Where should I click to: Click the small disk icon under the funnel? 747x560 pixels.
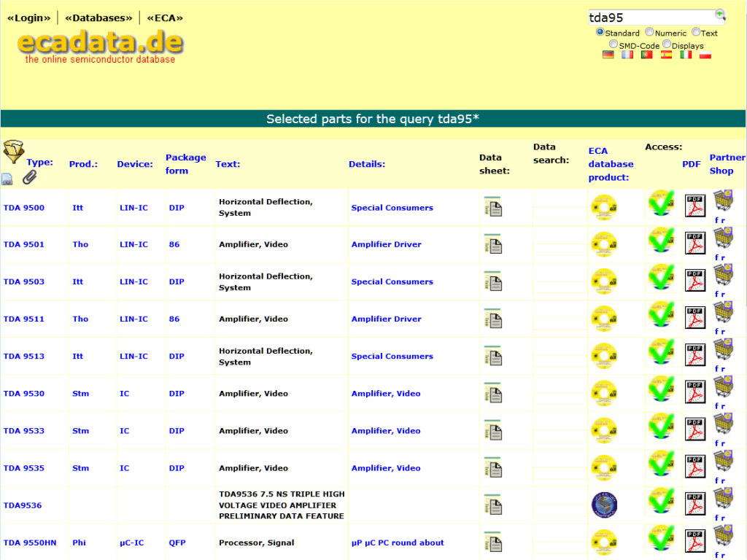tap(7, 179)
